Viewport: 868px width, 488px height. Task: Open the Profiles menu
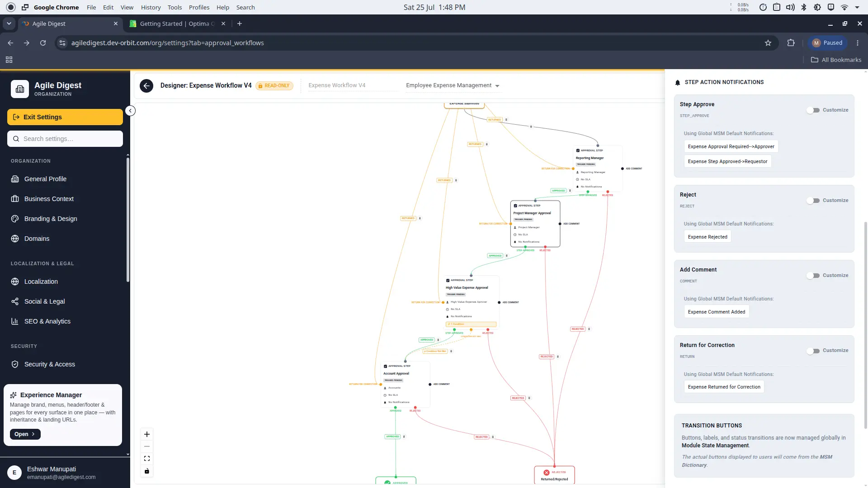point(199,7)
